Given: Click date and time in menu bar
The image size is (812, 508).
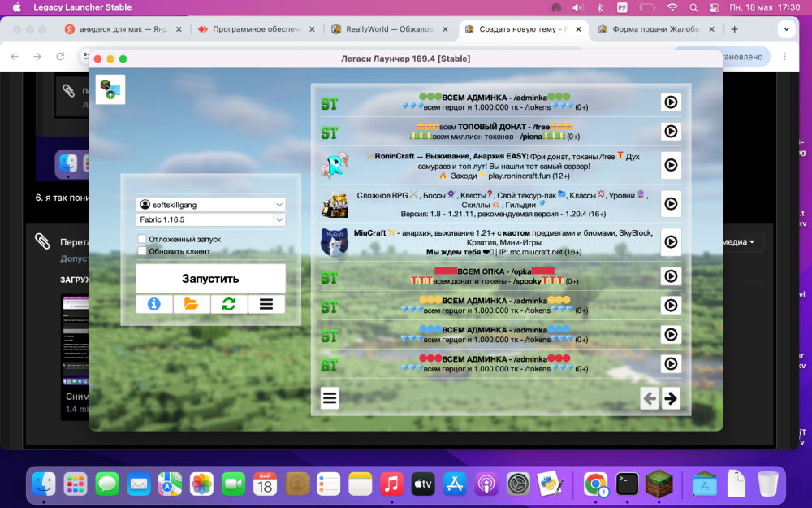Looking at the screenshot, I should (765, 7).
